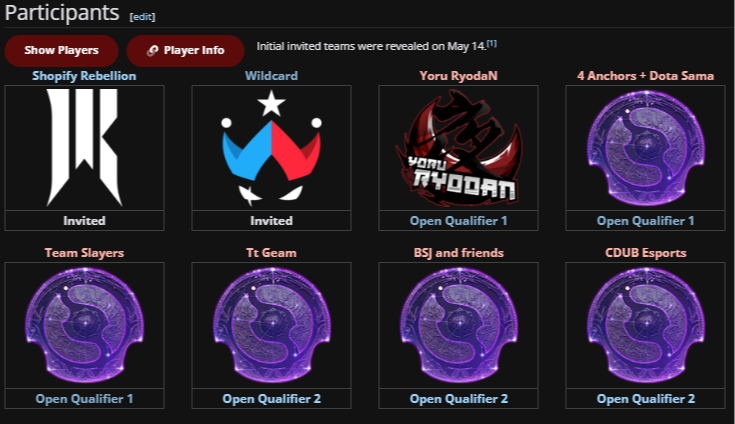Click the Shopify Rebellion team logo
Viewport: 735px width, 424px height.
click(x=84, y=148)
